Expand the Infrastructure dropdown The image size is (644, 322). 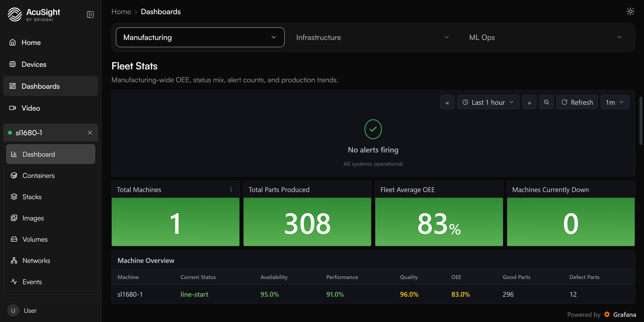point(373,37)
